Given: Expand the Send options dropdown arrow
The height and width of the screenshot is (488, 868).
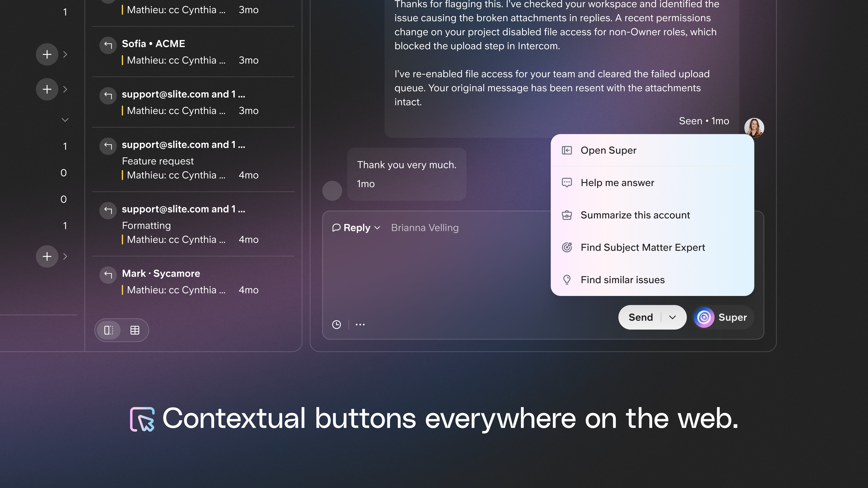Looking at the screenshot, I should [x=672, y=317].
